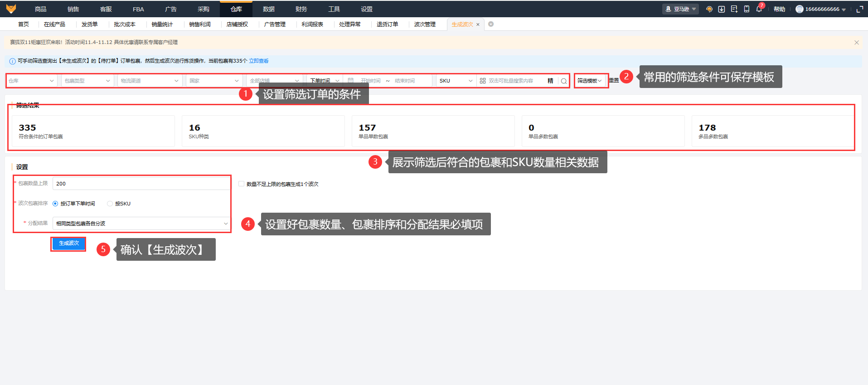Open the 16666666666 account menu
868x385 pixels.
pos(821,9)
